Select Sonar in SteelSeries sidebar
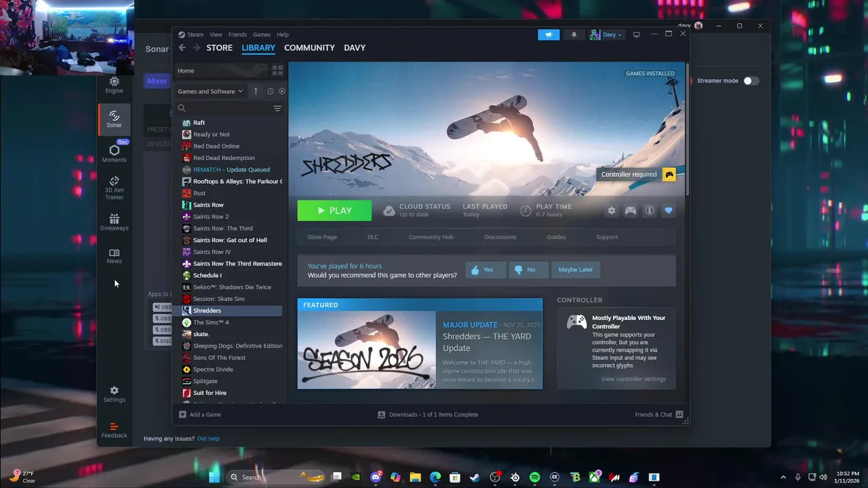 (x=114, y=119)
